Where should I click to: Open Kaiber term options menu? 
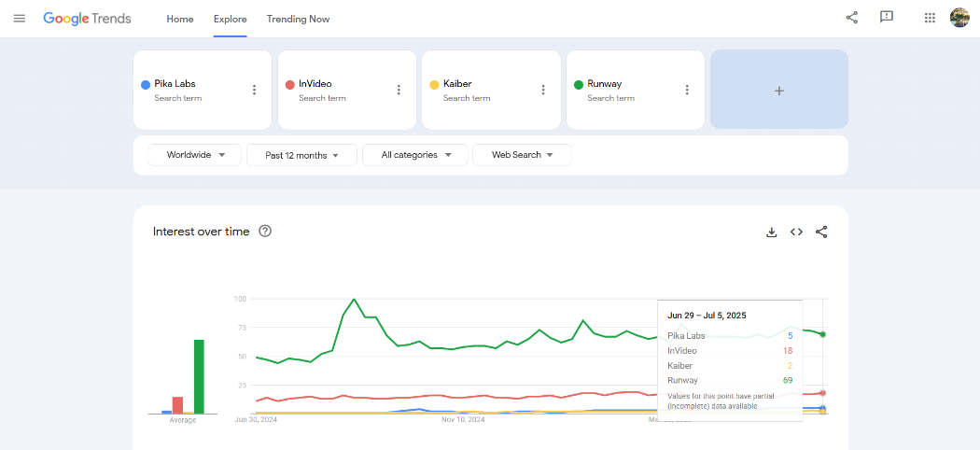pyautogui.click(x=543, y=90)
